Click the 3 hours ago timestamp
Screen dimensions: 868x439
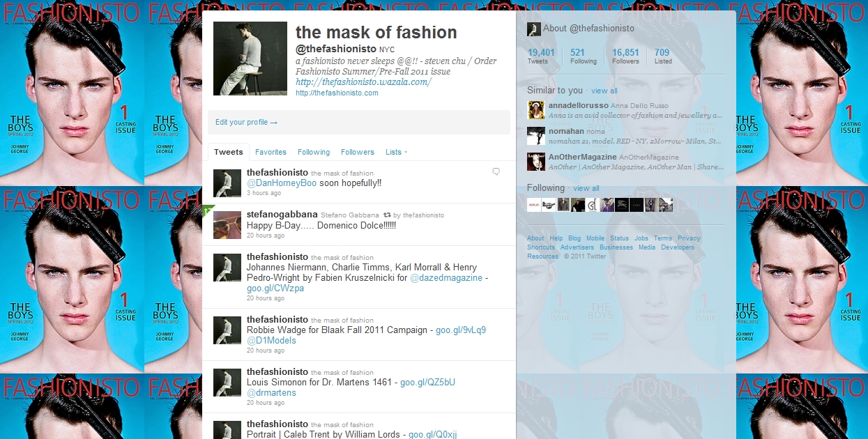pos(264,193)
